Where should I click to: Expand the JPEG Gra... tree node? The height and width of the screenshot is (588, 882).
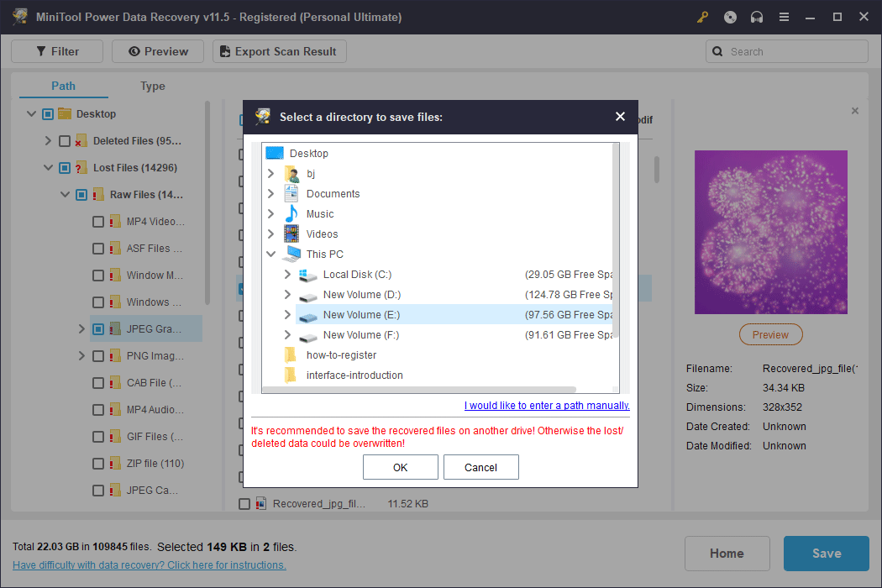pyautogui.click(x=81, y=329)
